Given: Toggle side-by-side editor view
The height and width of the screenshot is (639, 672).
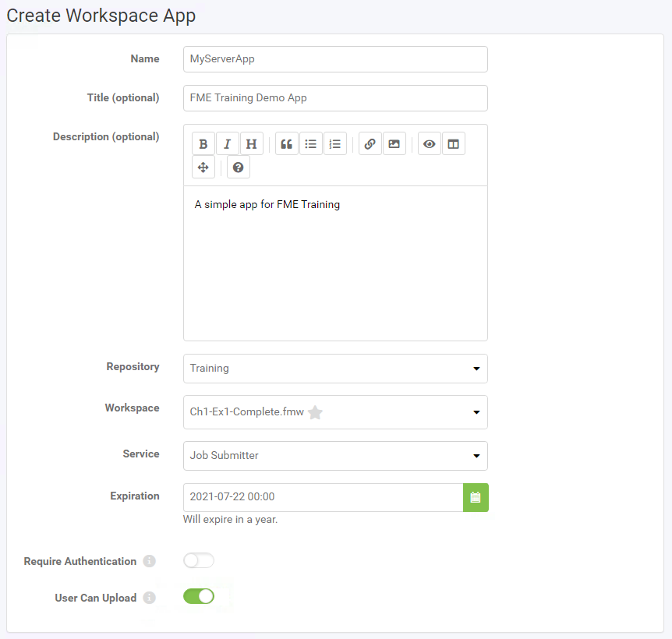Looking at the screenshot, I should tap(454, 144).
